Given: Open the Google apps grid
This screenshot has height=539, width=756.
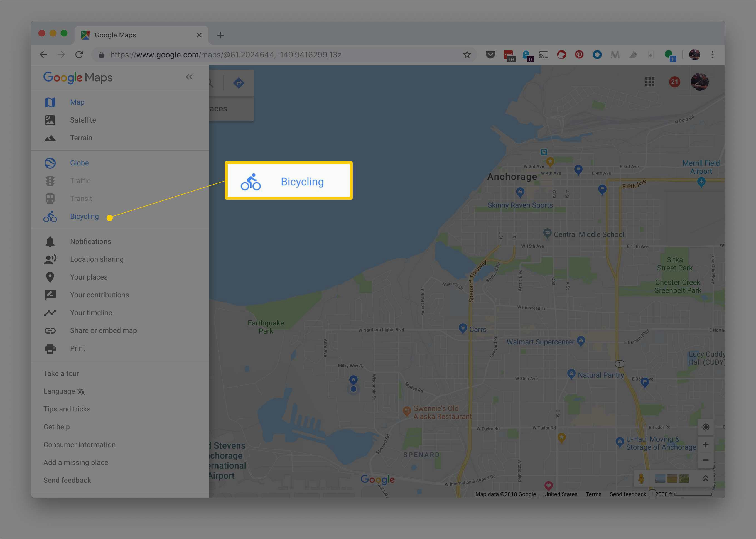Looking at the screenshot, I should click(x=649, y=82).
